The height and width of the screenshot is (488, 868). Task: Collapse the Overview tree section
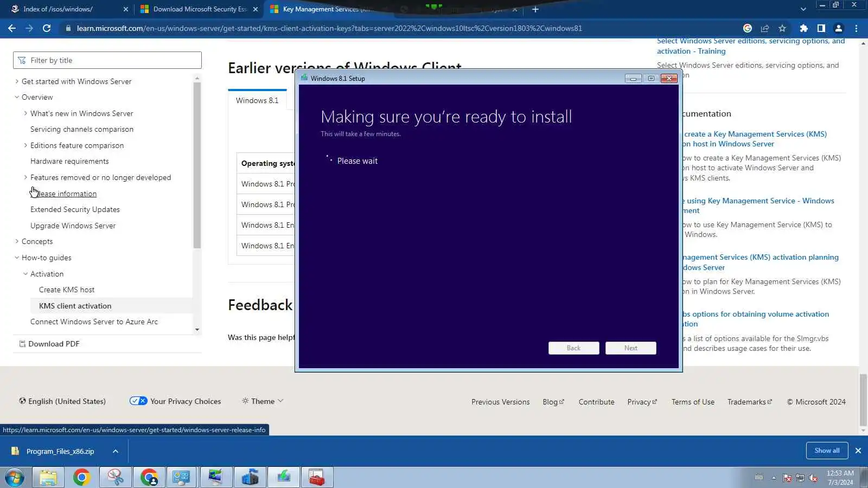[17, 97]
